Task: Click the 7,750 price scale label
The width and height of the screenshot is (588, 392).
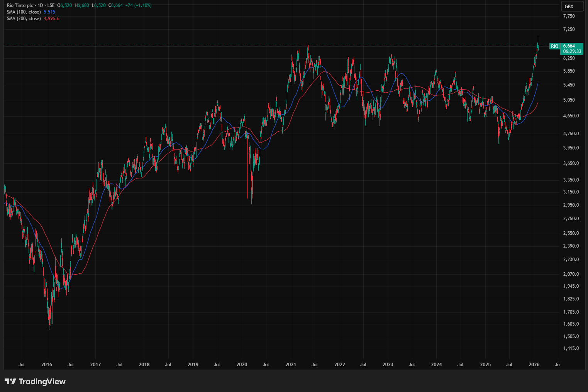Action: tap(569, 16)
